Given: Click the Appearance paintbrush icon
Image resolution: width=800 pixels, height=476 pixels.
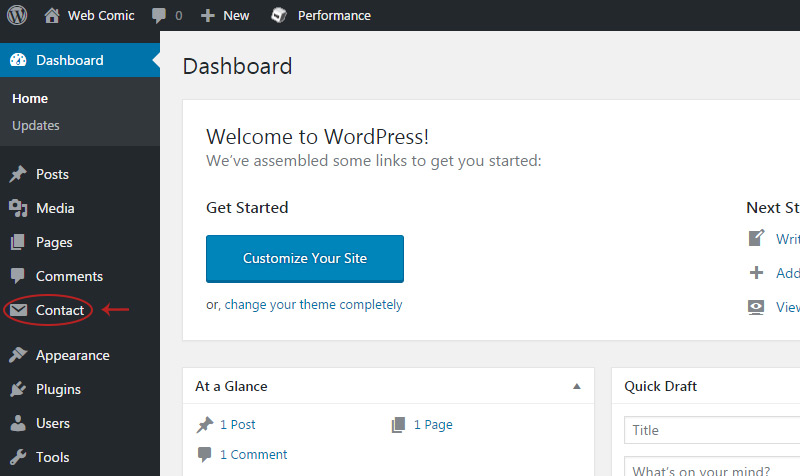Looking at the screenshot, I should pos(18,355).
